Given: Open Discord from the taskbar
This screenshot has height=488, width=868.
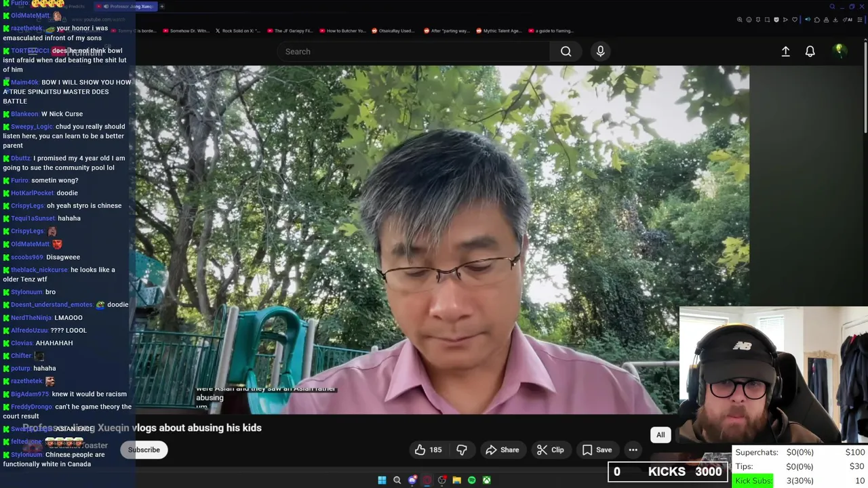Looking at the screenshot, I should coord(412,480).
